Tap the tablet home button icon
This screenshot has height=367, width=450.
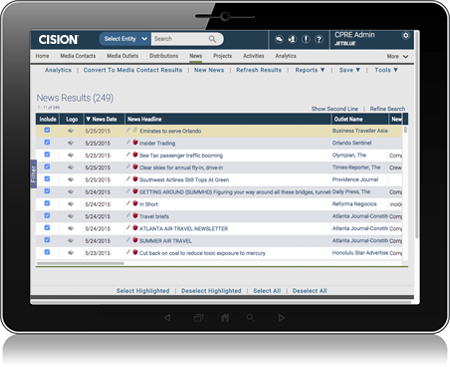click(225, 318)
